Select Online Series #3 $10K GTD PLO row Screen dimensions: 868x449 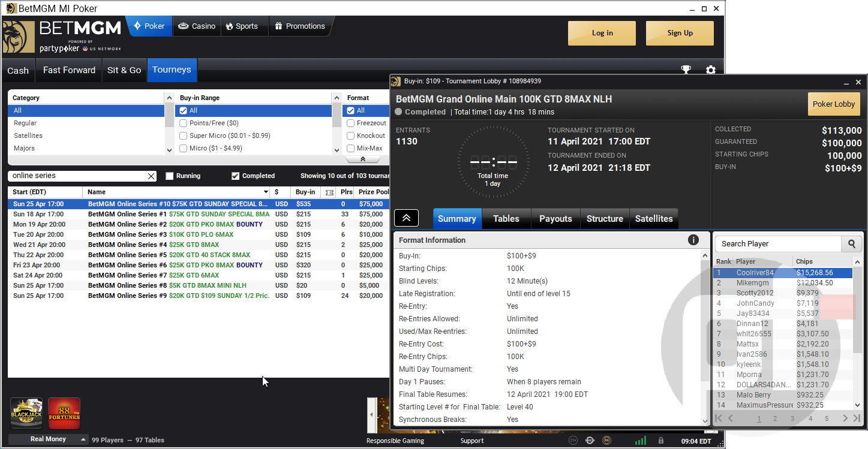click(x=199, y=234)
